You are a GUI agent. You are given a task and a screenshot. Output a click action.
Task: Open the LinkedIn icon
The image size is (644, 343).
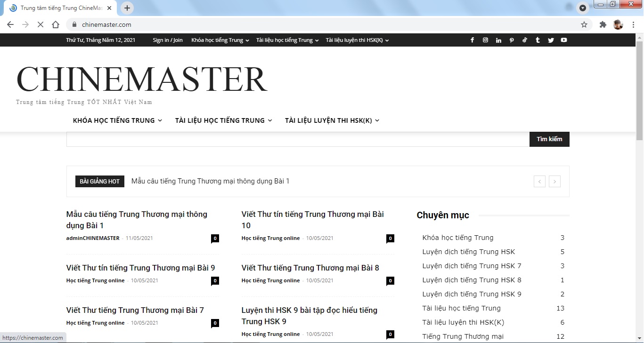pos(498,40)
